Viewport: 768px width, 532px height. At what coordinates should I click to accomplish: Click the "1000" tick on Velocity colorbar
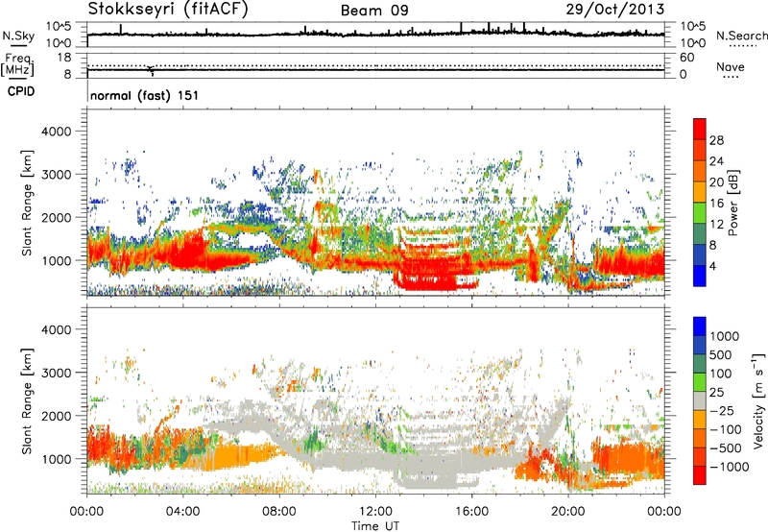click(x=724, y=336)
